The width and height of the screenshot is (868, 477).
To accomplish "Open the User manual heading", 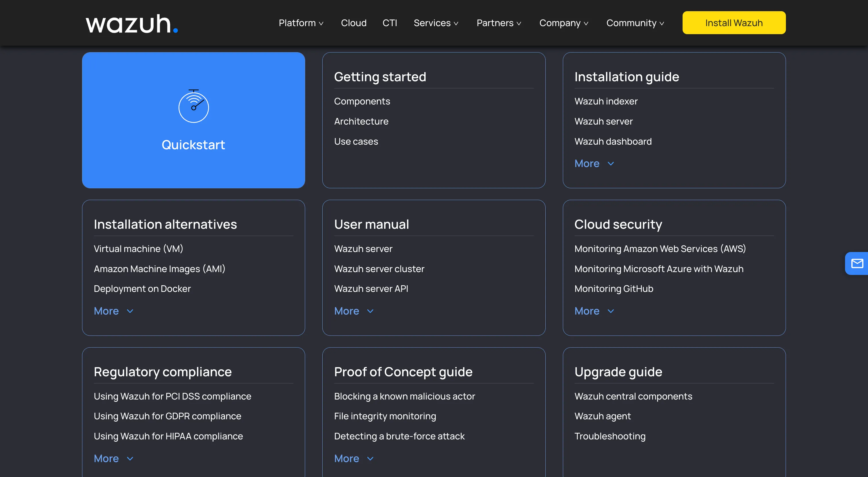I will coord(371,225).
